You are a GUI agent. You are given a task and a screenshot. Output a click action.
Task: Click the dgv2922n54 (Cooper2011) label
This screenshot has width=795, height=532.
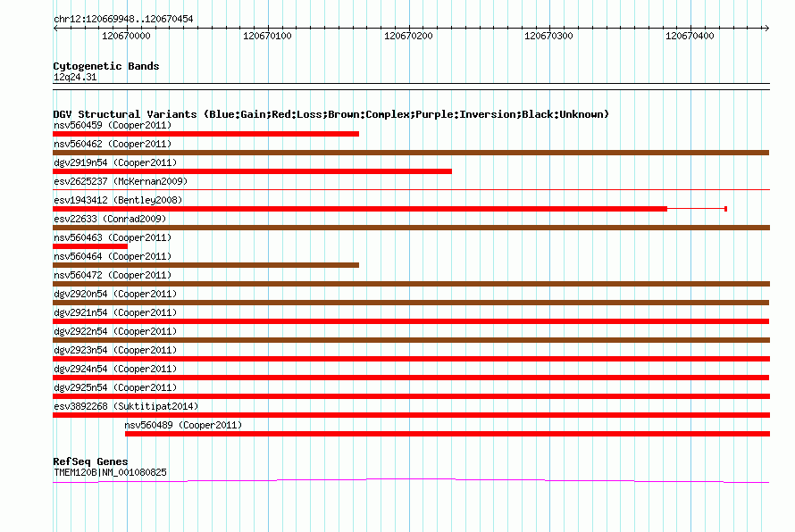tap(115, 331)
